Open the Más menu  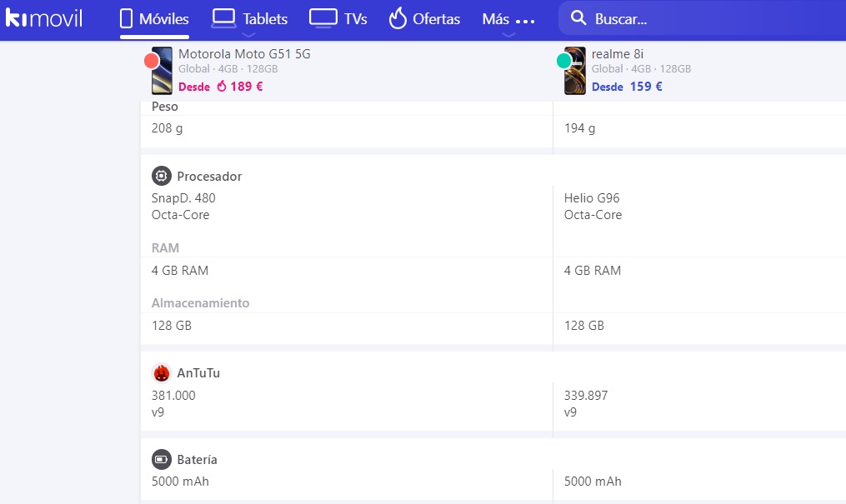[508, 19]
